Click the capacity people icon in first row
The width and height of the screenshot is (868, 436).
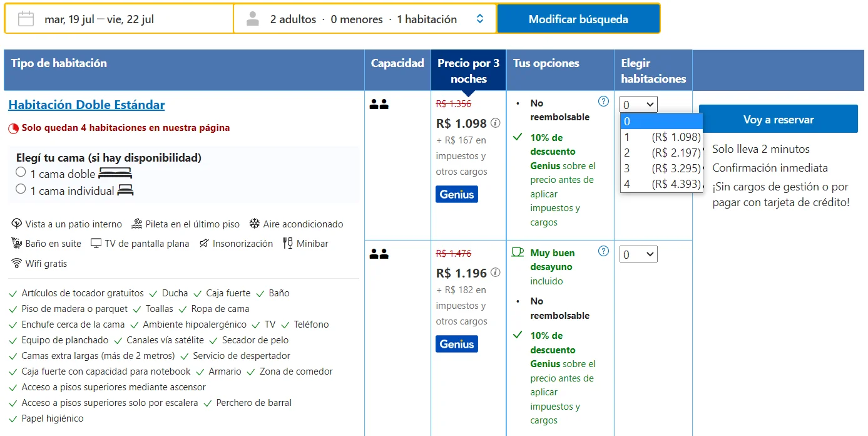(379, 104)
